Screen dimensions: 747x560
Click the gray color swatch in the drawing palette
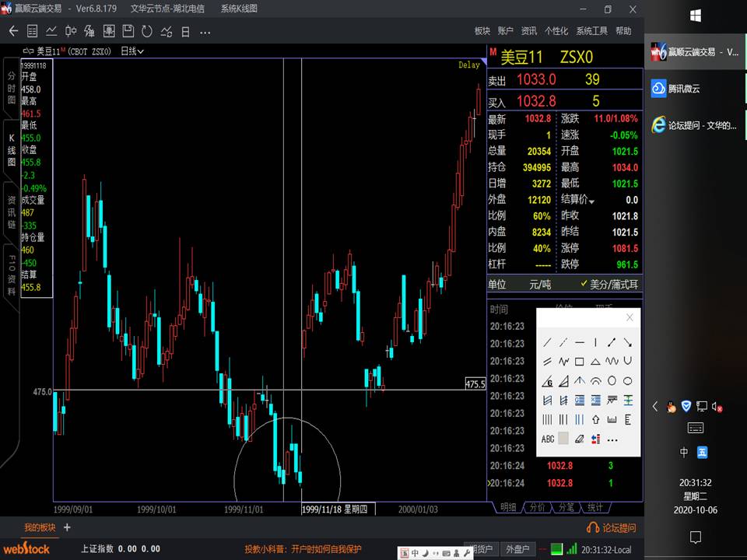563,439
